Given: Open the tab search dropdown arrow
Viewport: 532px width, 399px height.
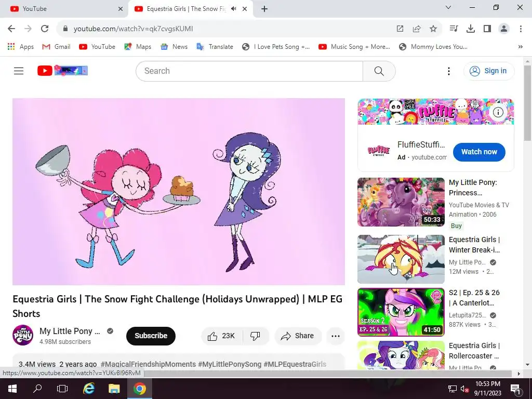Looking at the screenshot, I should pyautogui.click(x=448, y=7).
